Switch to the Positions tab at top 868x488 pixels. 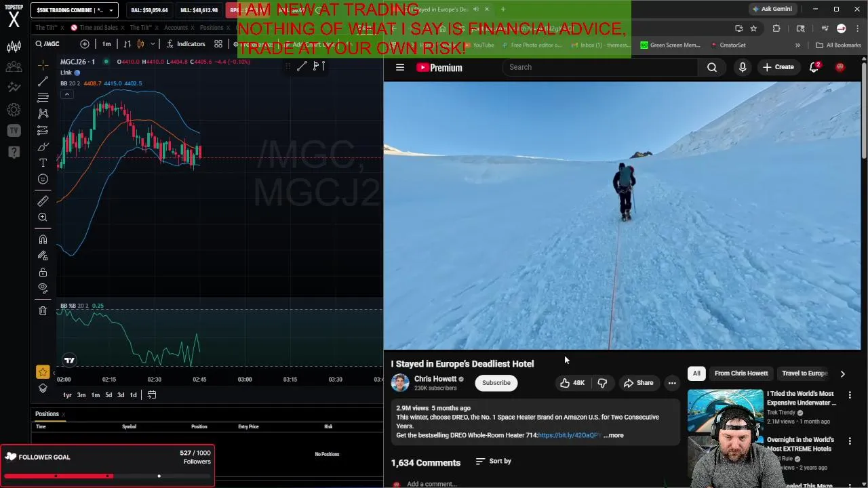click(212, 28)
